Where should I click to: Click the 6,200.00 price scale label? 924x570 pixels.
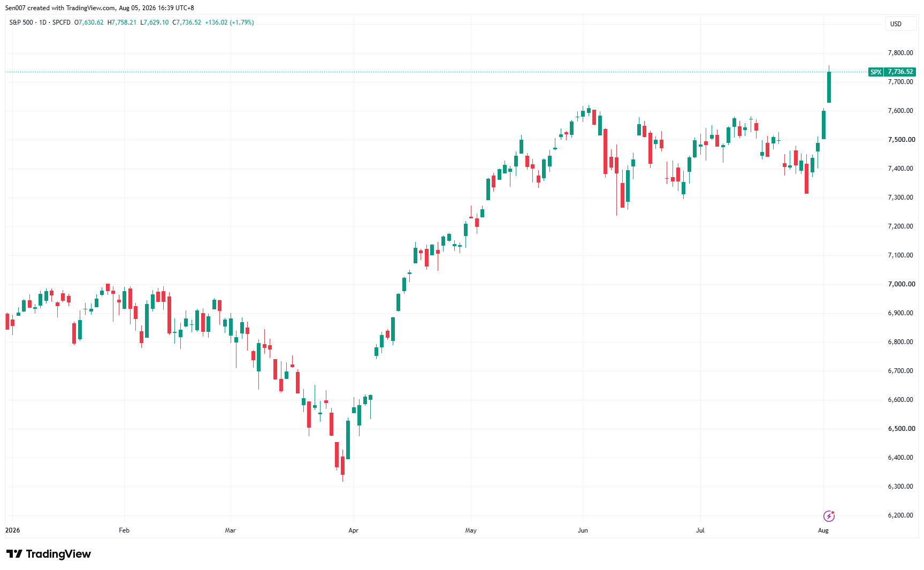[x=901, y=515]
